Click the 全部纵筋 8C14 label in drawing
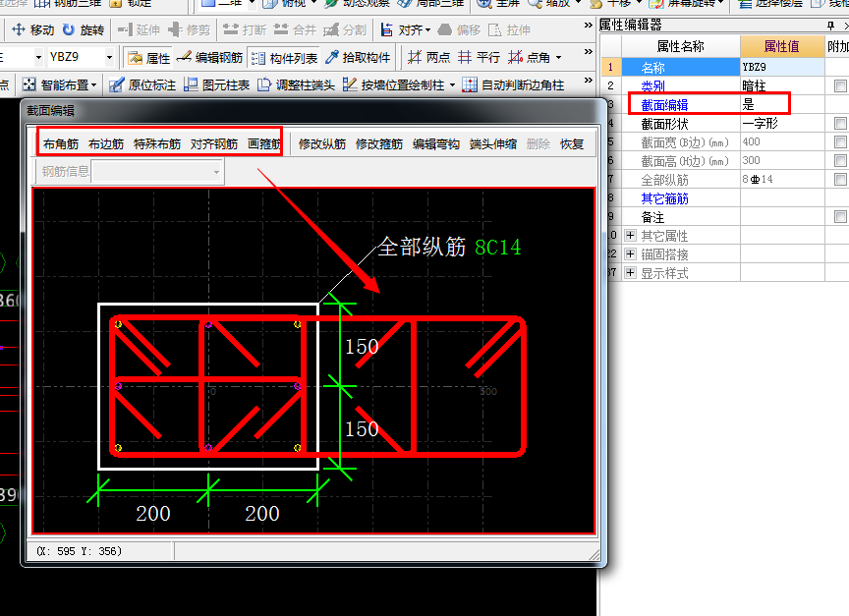The image size is (849, 616). (x=449, y=247)
